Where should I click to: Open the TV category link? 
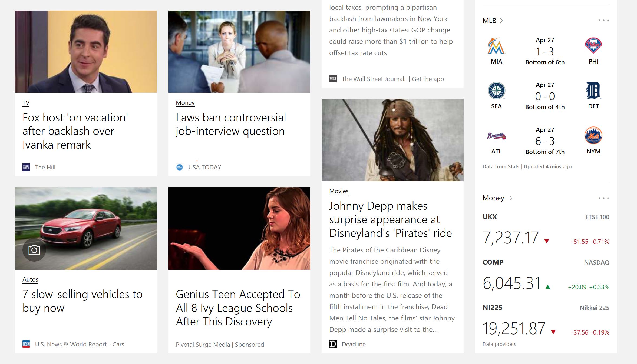click(26, 103)
